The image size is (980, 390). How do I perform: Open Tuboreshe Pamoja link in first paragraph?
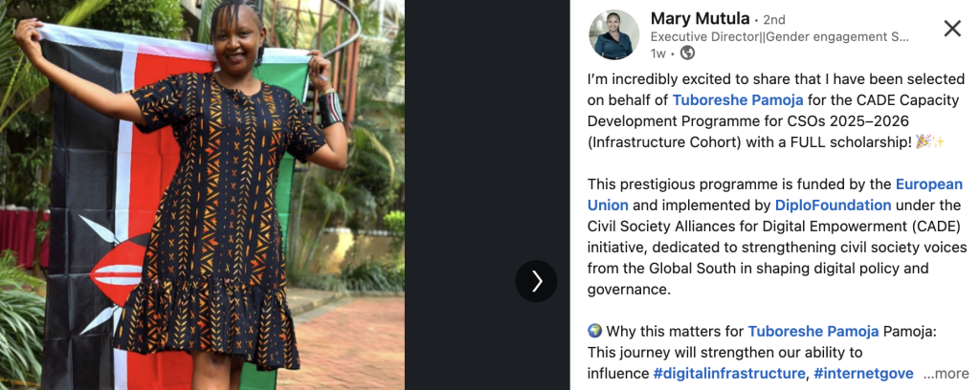coord(735,99)
